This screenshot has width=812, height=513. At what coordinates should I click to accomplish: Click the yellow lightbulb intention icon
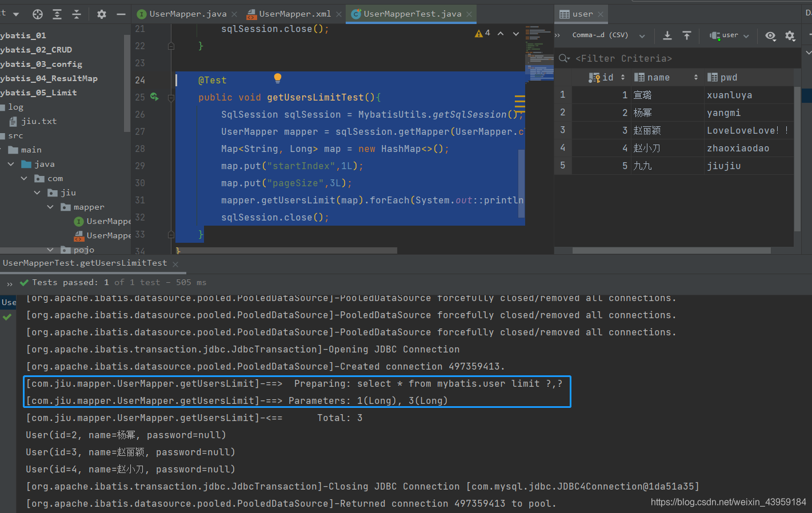tap(277, 78)
